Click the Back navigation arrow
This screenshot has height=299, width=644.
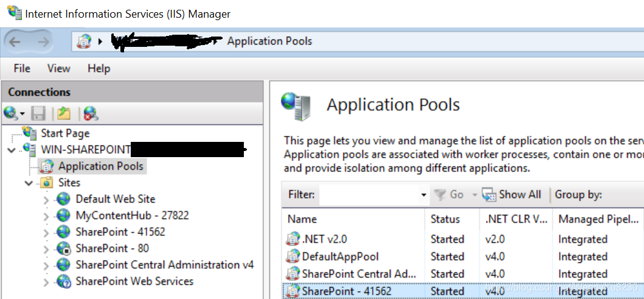tap(15, 41)
